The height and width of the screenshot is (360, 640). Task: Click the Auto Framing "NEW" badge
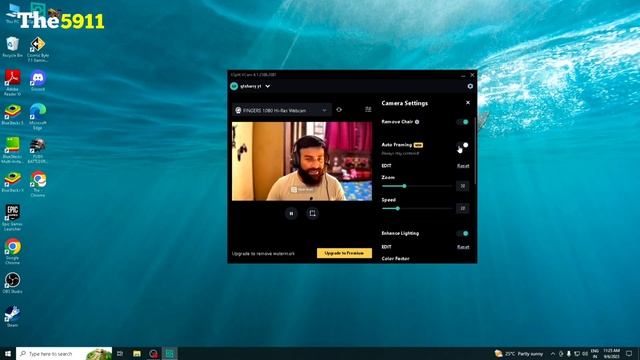tap(418, 145)
